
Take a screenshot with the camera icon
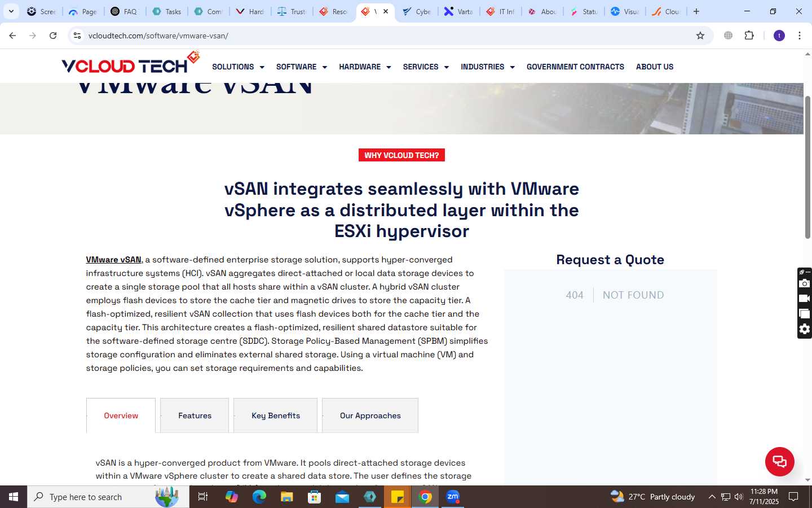pos(805,283)
